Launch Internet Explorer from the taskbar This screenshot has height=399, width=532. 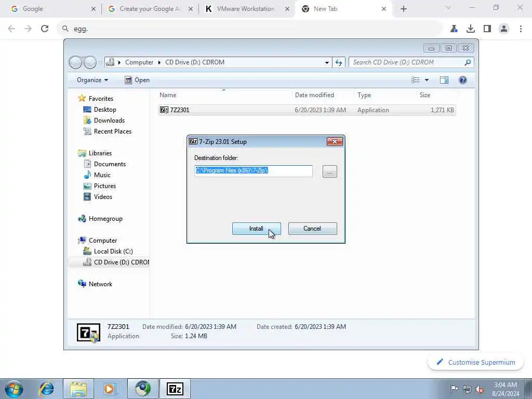pyautogui.click(x=46, y=389)
